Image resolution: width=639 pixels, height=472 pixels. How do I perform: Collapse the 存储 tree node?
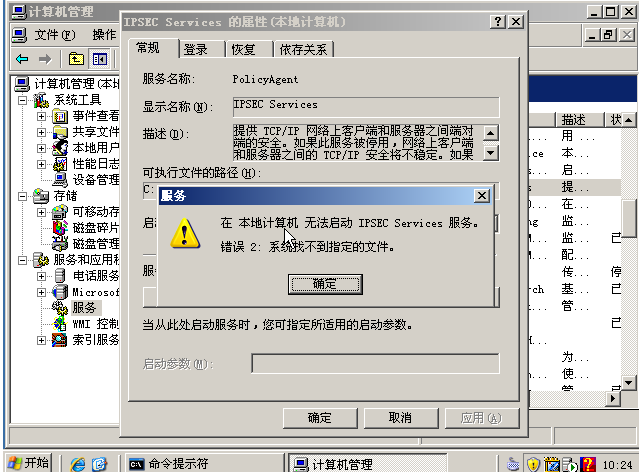23,196
